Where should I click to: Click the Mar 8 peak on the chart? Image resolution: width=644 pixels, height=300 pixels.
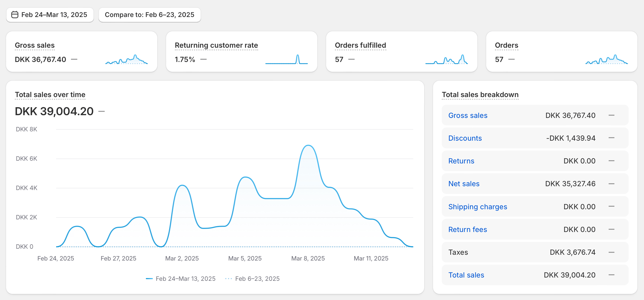click(308, 146)
